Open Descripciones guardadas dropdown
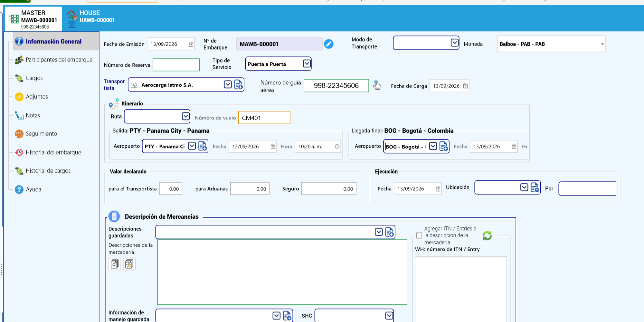 coord(379,232)
